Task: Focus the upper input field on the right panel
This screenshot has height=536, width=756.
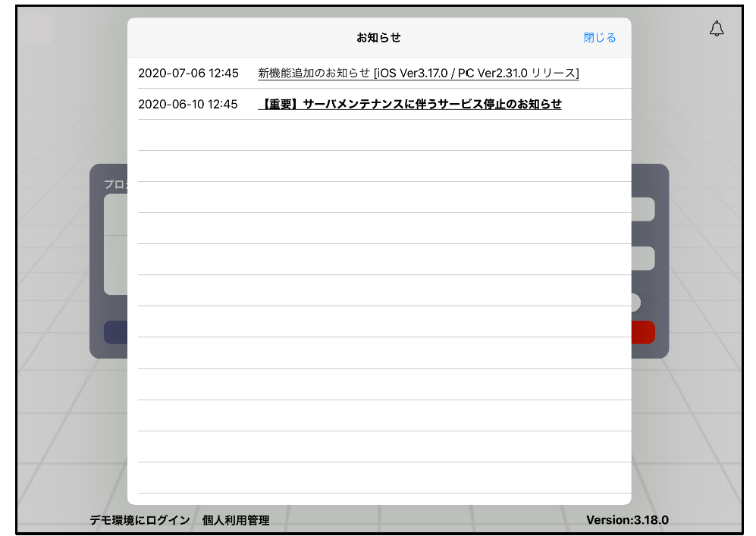Action: [x=642, y=210]
